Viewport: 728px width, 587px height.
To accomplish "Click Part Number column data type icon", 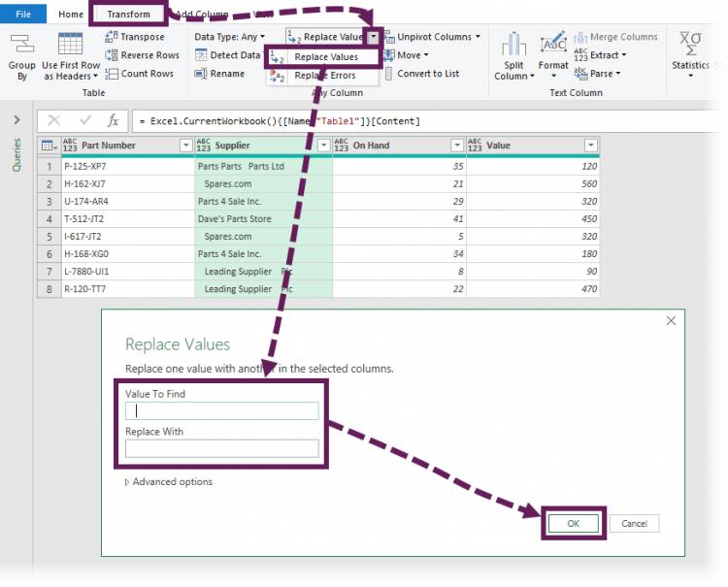I will coord(70,146).
